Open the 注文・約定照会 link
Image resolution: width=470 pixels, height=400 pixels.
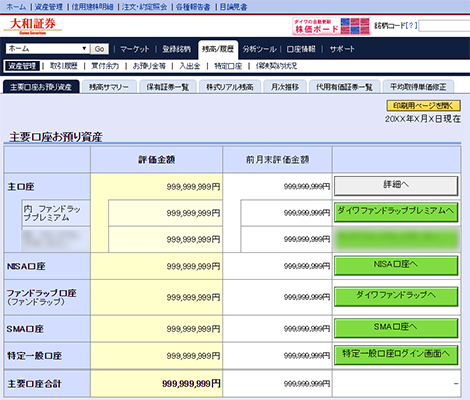click(x=144, y=7)
